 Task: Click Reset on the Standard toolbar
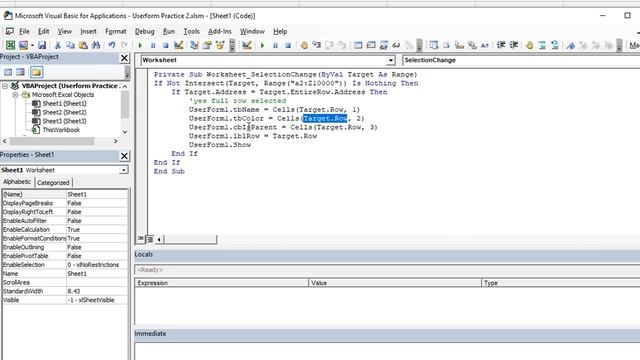click(x=165, y=45)
